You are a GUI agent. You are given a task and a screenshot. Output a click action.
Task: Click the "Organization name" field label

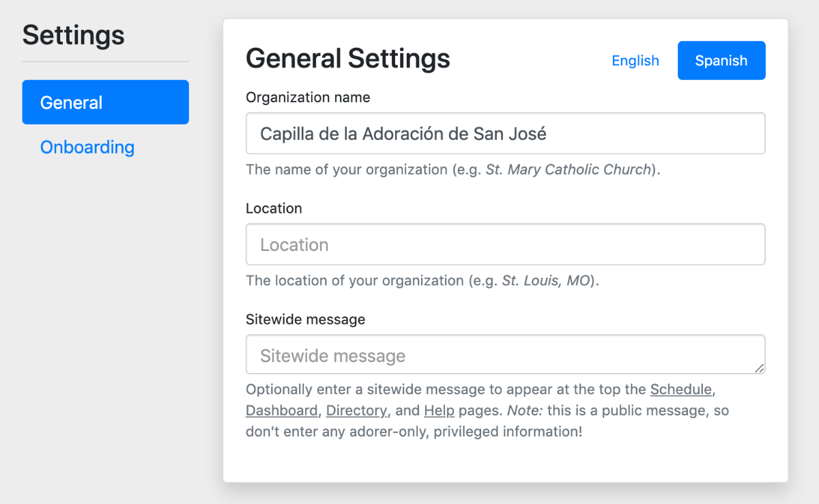[x=308, y=98]
